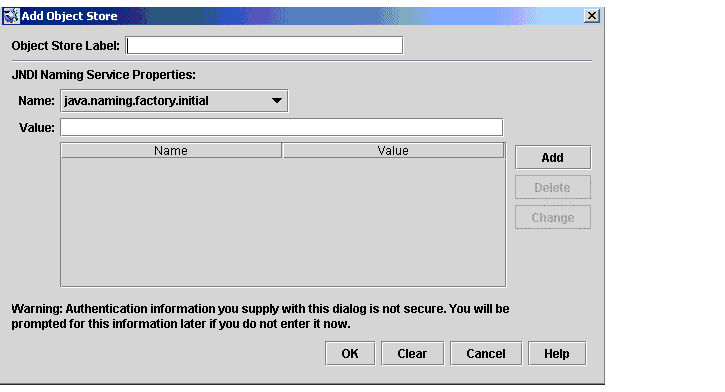Click the Change button
Screen dimensions: 725x392
553,217
